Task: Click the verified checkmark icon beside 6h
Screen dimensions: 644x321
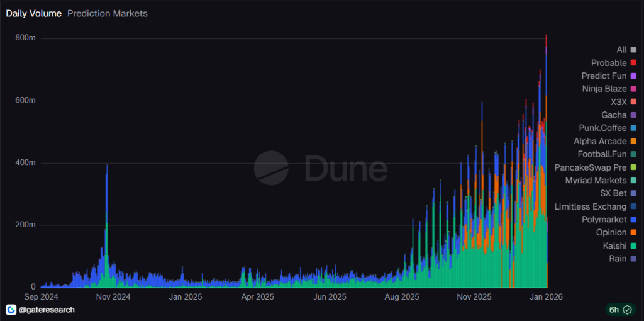Action: tap(627, 310)
